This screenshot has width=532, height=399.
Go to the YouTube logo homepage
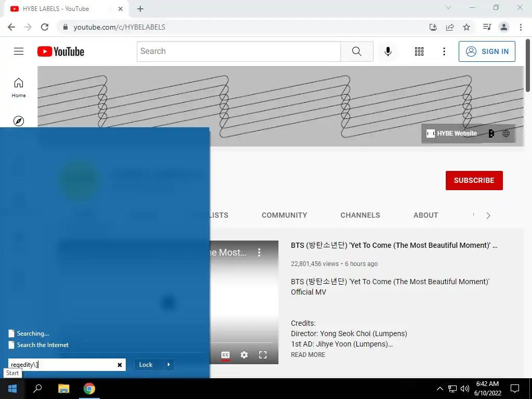pos(61,51)
